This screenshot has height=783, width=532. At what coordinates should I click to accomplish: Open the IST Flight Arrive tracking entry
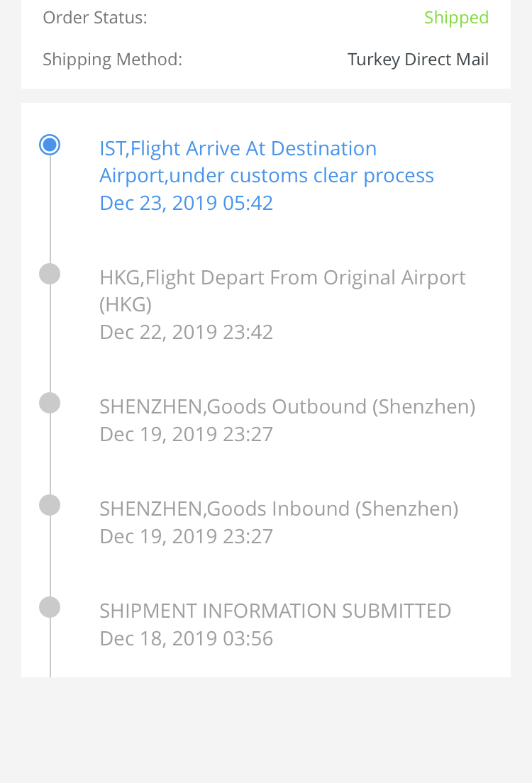click(266, 162)
